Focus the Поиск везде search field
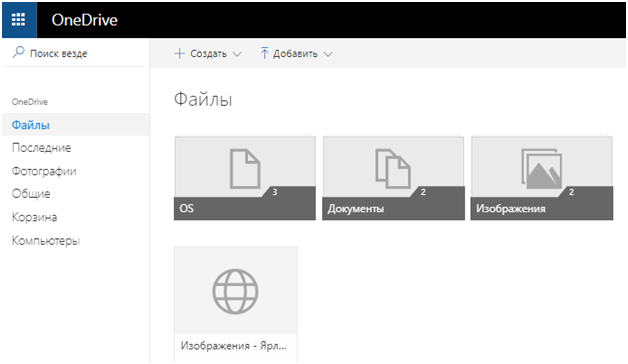The height and width of the screenshot is (364, 628). click(x=74, y=53)
